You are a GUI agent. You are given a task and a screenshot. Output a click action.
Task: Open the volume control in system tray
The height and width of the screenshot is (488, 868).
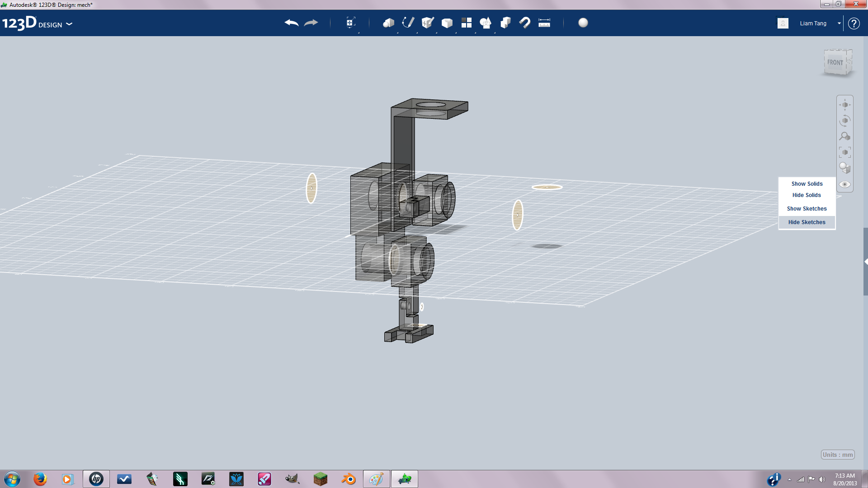822,479
